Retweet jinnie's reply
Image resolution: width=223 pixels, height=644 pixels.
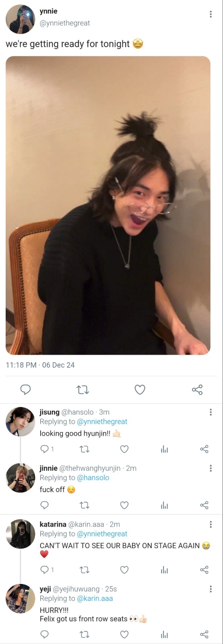85,505
